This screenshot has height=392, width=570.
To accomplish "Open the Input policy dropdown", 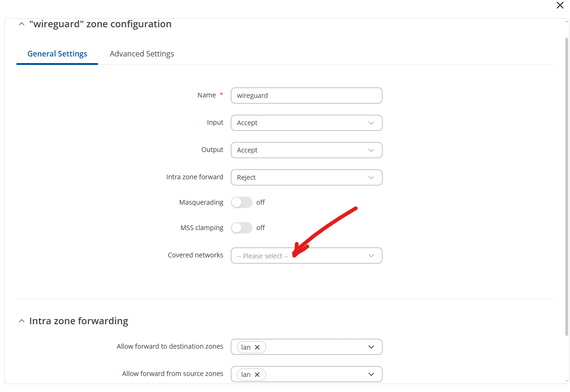I will coord(306,123).
